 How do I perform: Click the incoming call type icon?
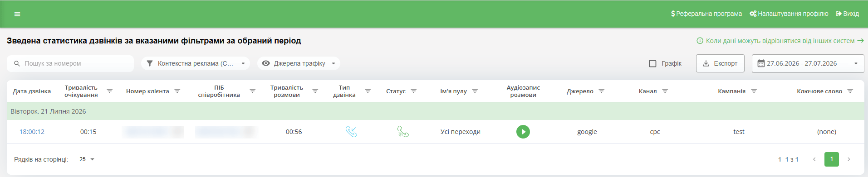click(351, 132)
